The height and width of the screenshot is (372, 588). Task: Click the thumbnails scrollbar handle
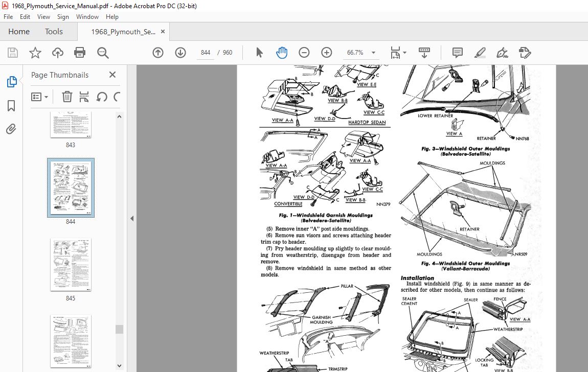119,329
